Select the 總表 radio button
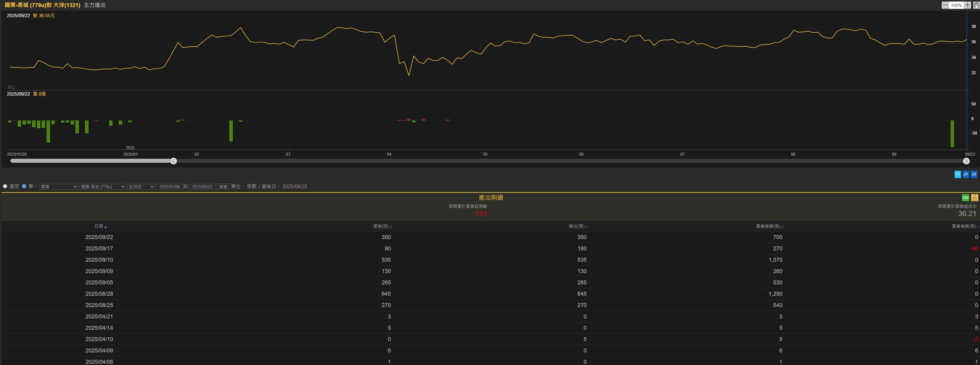 pyautogui.click(x=5, y=186)
